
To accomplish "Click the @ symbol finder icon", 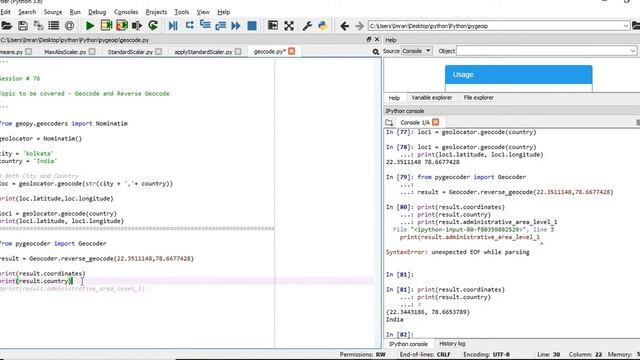I will [69, 26].
